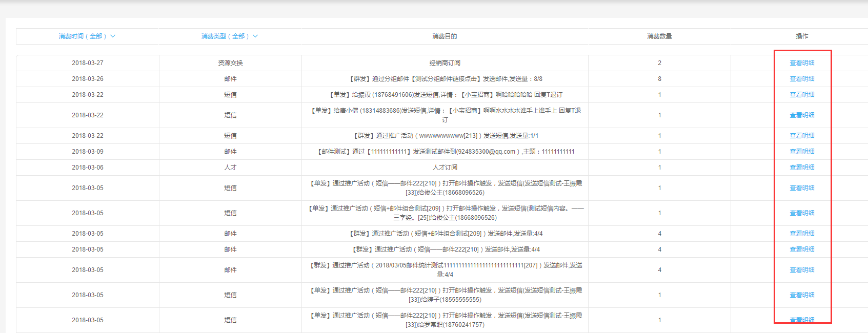Image resolution: width=868 pixels, height=333 pixels.
Task: Open the 消费类型 filter dropdown
Action: tap(226, 36)
